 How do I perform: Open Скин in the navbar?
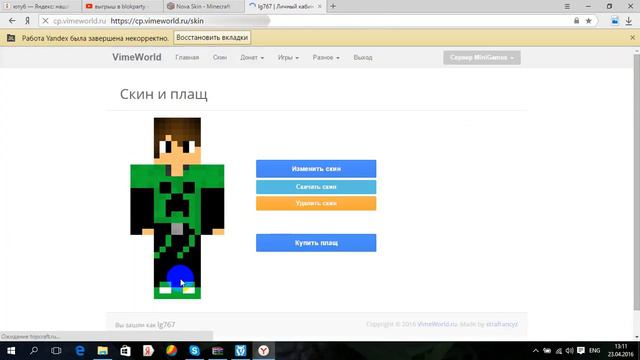point(220,58)
